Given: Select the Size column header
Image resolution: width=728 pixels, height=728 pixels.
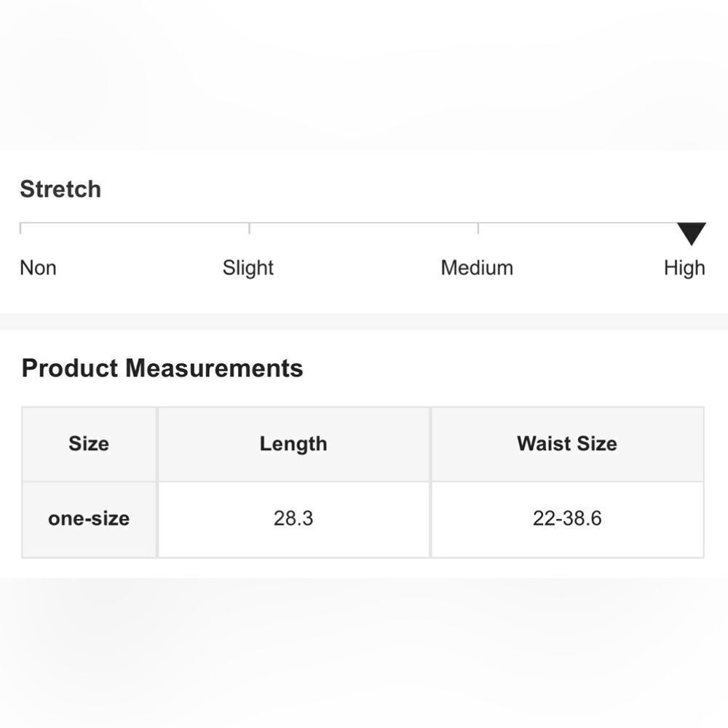Looking at the screenshot, I should (89, 444).
